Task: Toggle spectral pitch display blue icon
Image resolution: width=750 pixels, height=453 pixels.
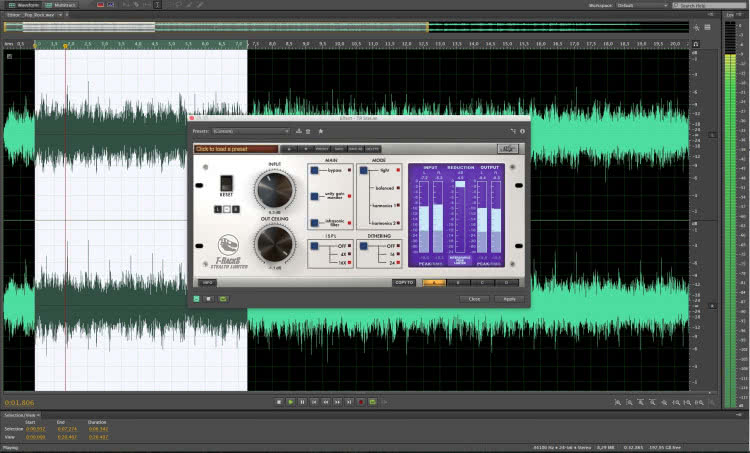Action: click(110, 5)
